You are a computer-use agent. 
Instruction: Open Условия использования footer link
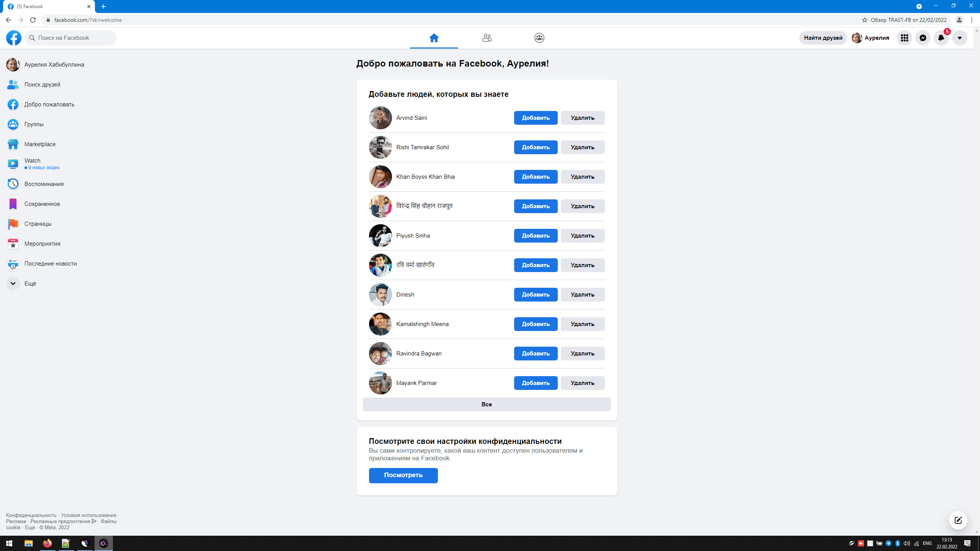[x=88, y=515]
